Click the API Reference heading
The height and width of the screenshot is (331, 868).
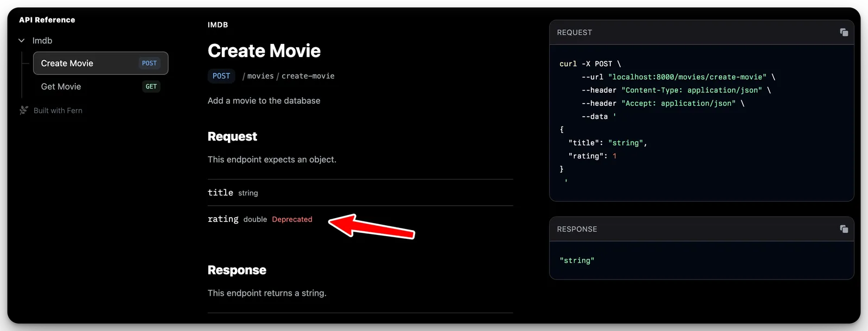click(x=47, y=20)
